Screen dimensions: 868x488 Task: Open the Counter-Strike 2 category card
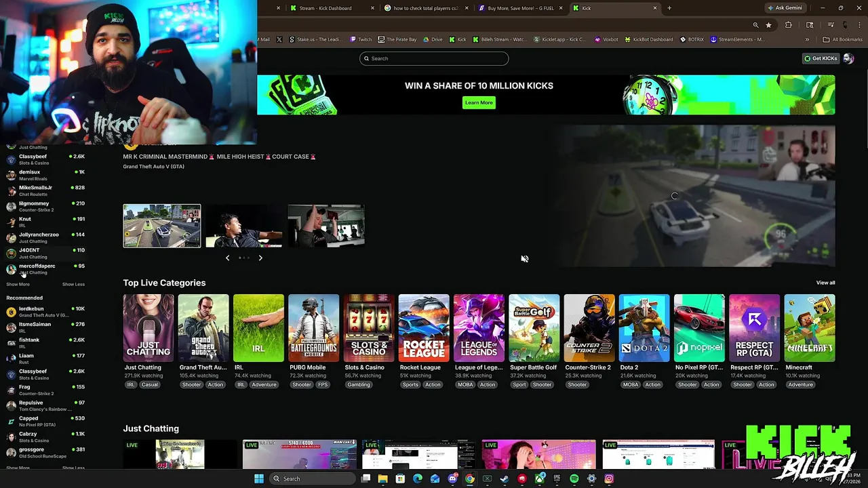[589, 328]
